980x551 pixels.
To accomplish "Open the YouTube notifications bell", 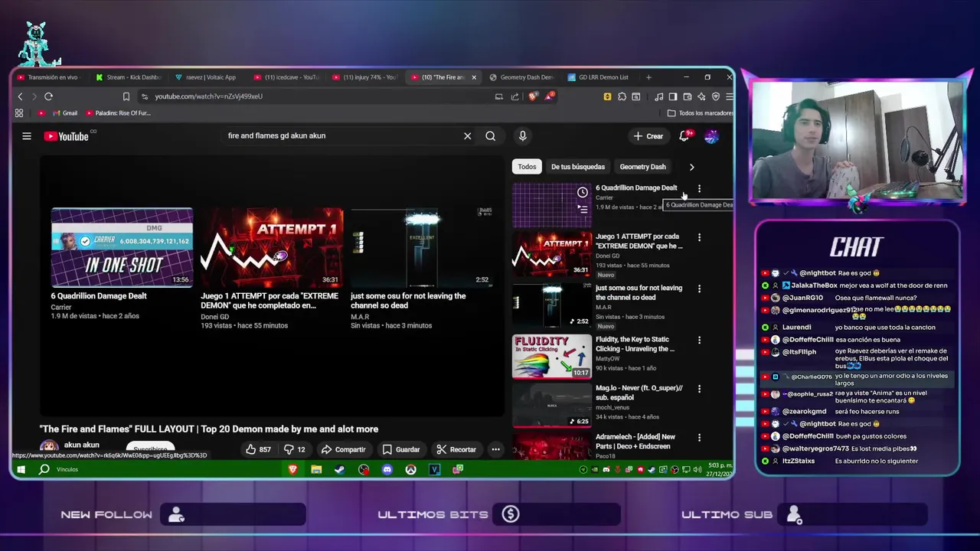I will click(684, 136).
